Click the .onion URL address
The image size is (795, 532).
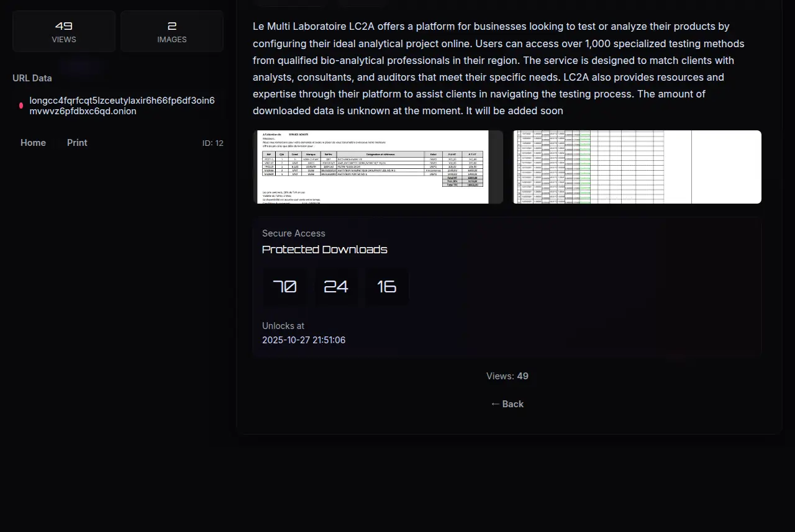(x=122, y=106)
